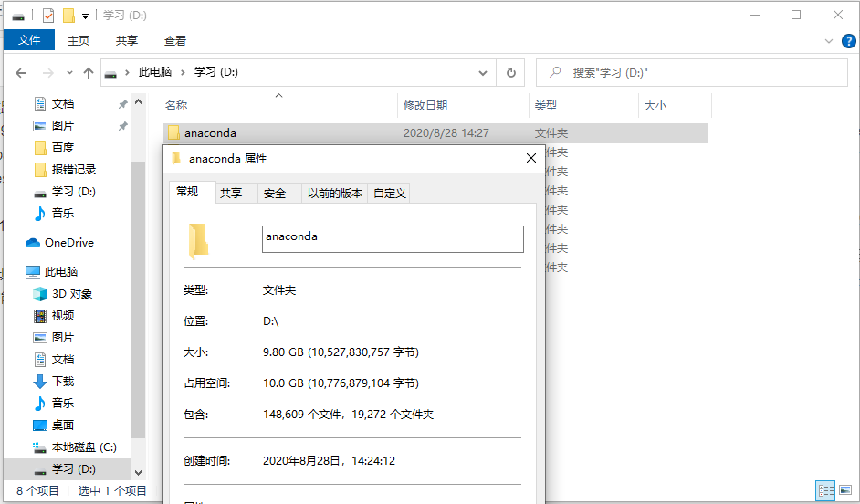
Task: Select 本地磁盘 (C:) drive
Action: [x=84, y=447]
